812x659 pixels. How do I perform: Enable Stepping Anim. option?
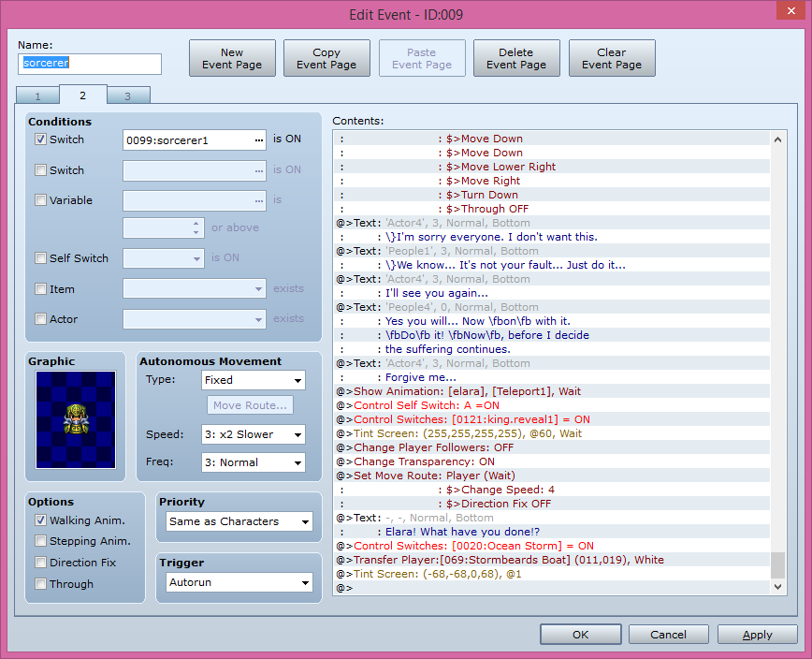pos(38,540)
